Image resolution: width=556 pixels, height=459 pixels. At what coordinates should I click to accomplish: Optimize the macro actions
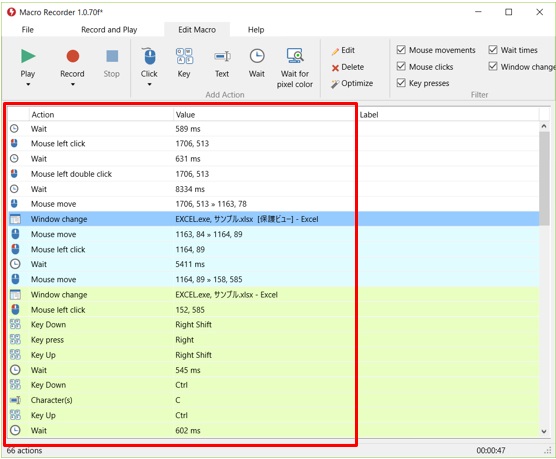click(x=352, y=83)
